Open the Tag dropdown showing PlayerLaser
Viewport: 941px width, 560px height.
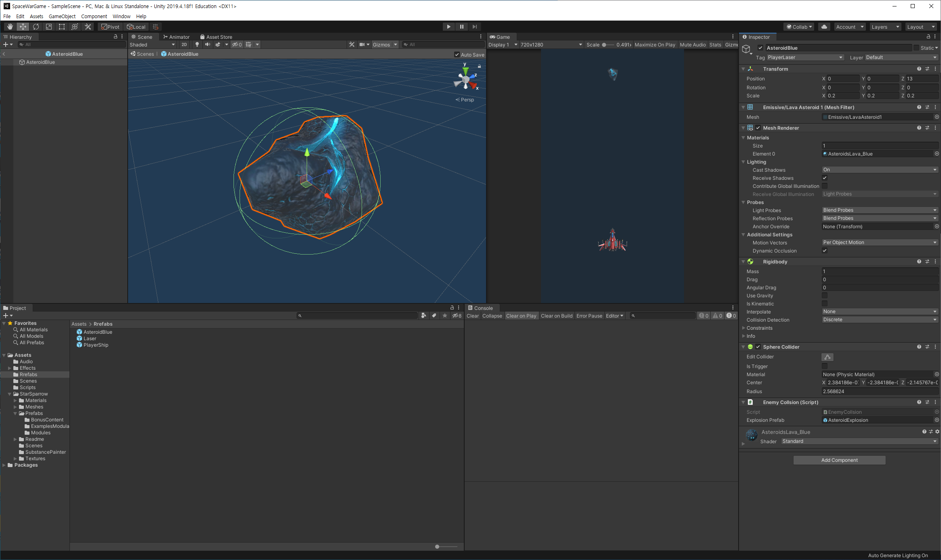pos(805,57)
